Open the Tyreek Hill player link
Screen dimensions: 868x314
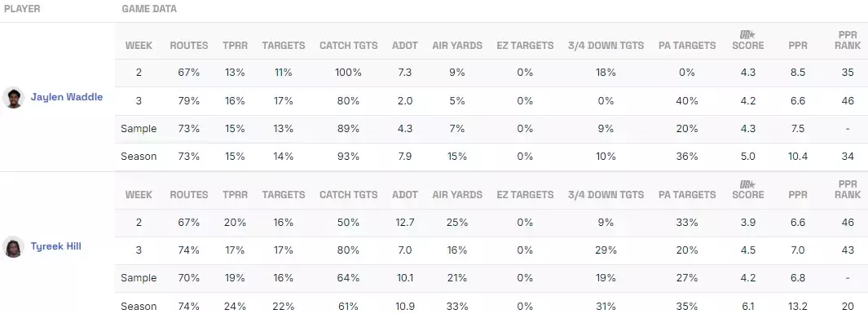[56, 245]
